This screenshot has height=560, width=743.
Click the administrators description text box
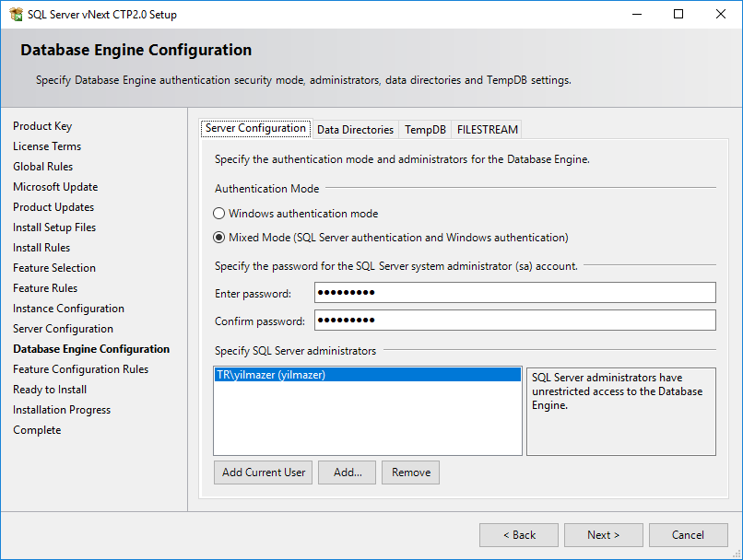[620, 412]
